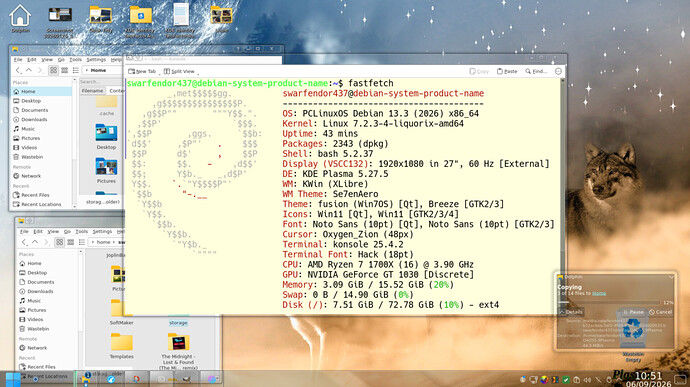Open the home link in copy notification
The width and height of the screenshot is (690, 387).
pyautogui.click(x=599, y=293)
